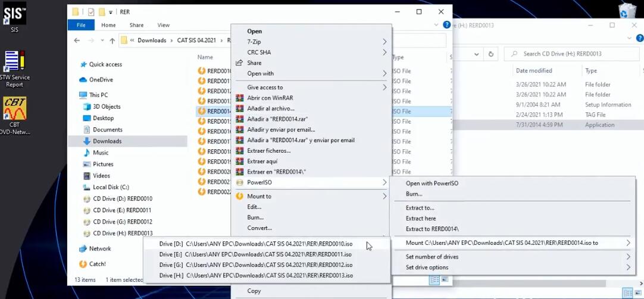Screen dimensions: 644x299
Task: Open the CBT DVD-Network desktop icon
Action: pyautogui.click(x=15, y=108)
